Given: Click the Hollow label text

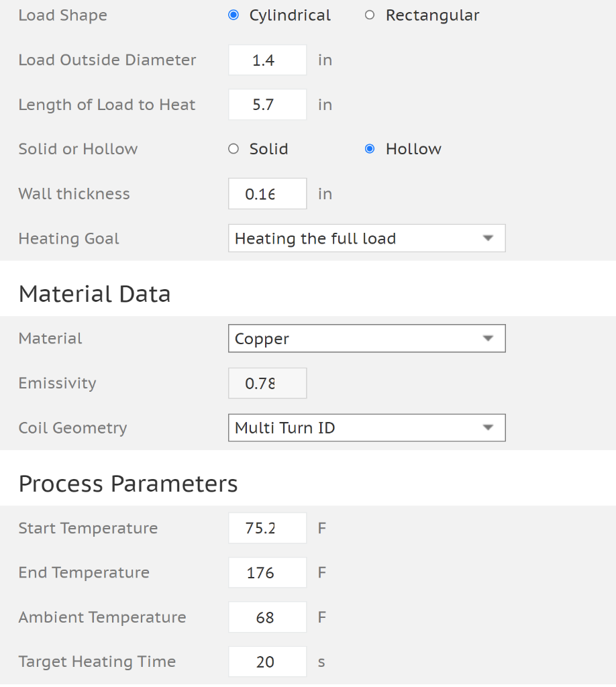Looking at the screenshot, I should (413, 149).
